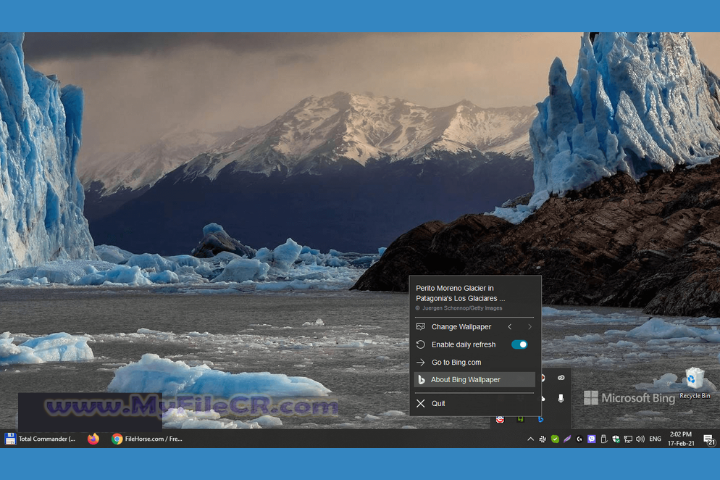This screenshot has width=720, height=480.
Task: Collapse the hidden tray icons chevron
Action: [x=530, y=439]
